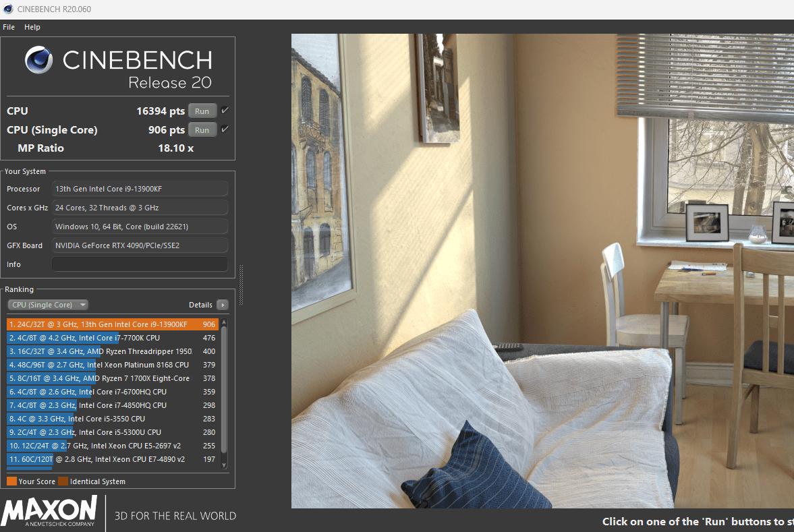Click the panel splitter handle beside Info
The width and height of the screenshot is (794, 532).
point(241,285)
